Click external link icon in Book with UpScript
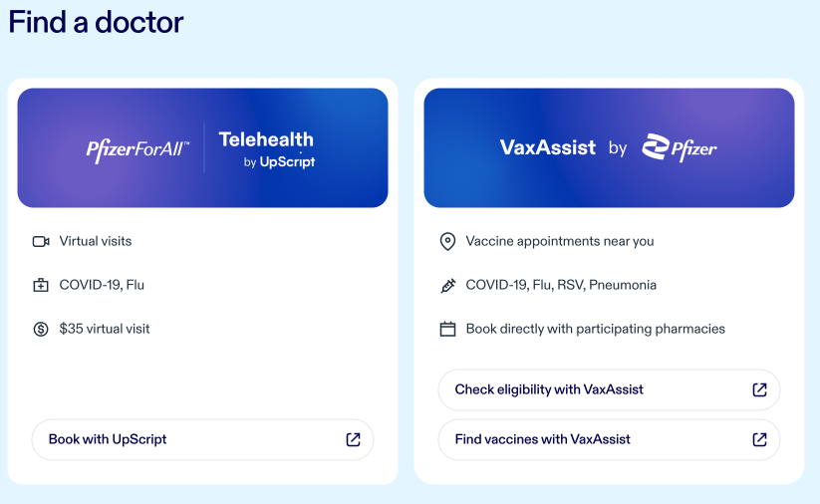 353,439
